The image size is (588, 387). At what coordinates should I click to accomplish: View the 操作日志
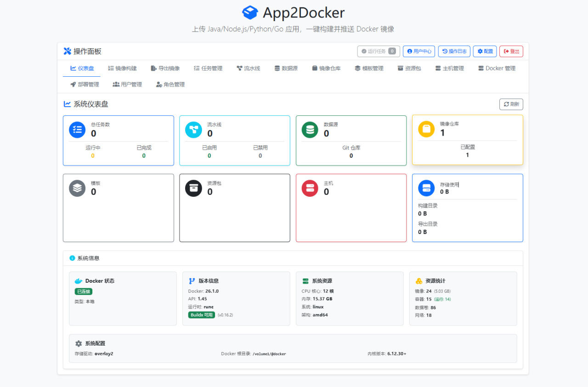454,51
